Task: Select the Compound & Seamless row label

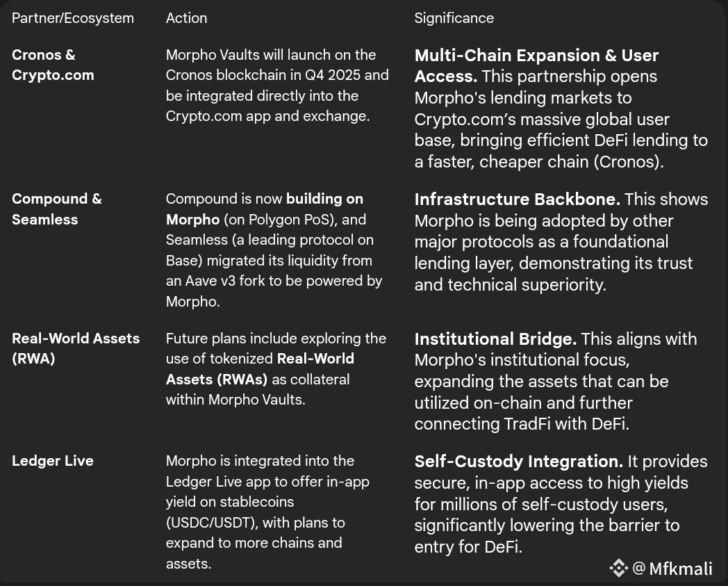Action: 57,209
